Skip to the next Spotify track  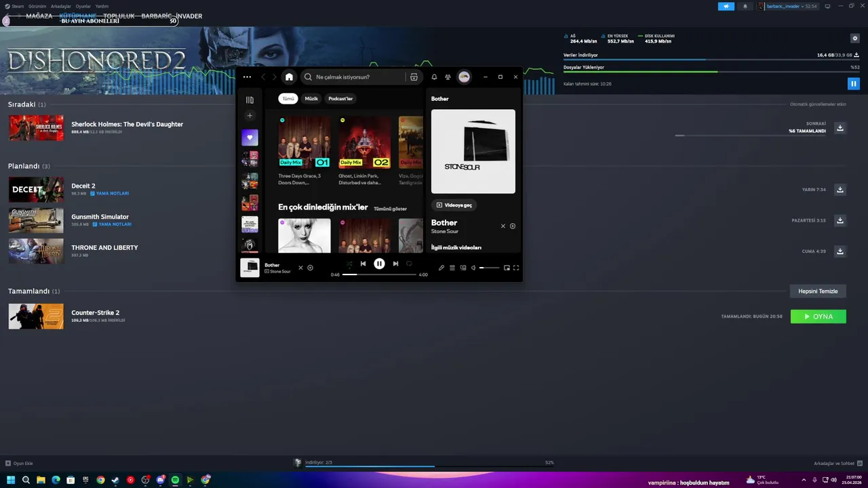[395, 264]
